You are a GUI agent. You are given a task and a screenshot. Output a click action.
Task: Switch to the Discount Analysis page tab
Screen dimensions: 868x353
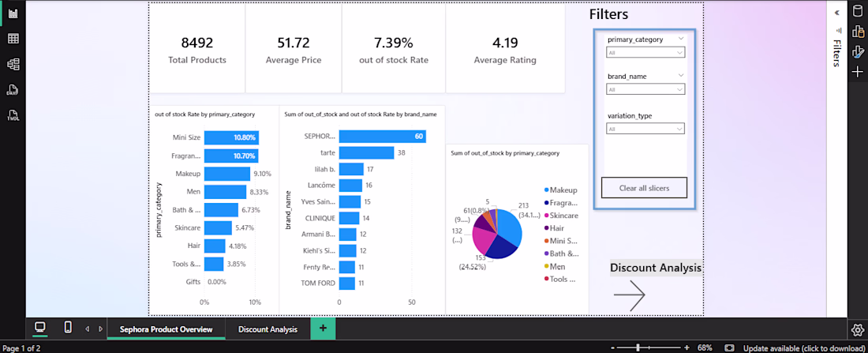point(268,329)
